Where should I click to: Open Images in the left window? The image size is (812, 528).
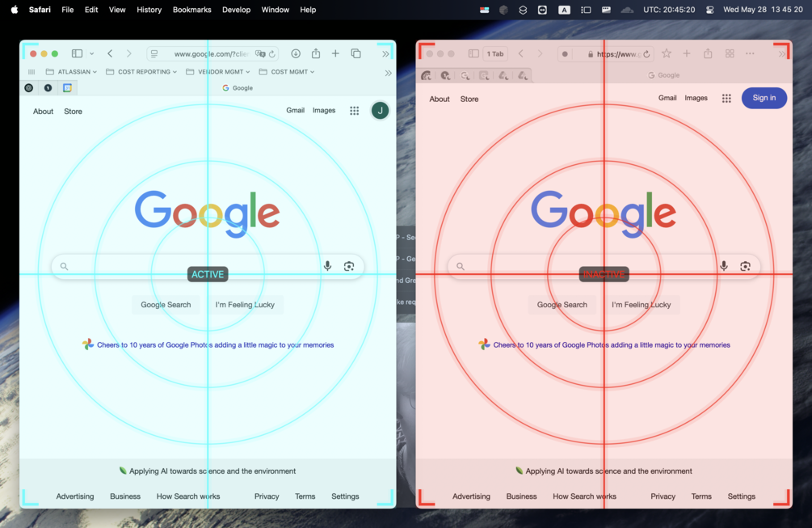point(324,110)
